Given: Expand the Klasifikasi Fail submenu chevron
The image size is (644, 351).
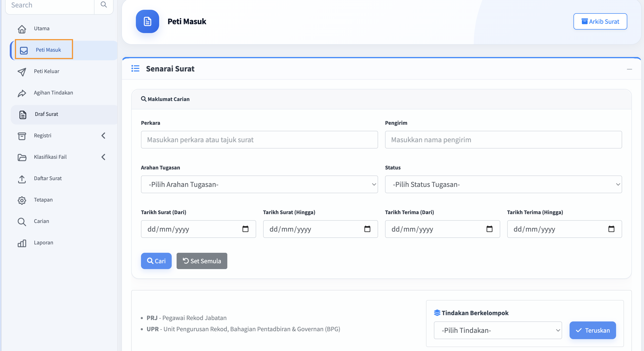Looking at the screenshot, I should tap(103, 157).
